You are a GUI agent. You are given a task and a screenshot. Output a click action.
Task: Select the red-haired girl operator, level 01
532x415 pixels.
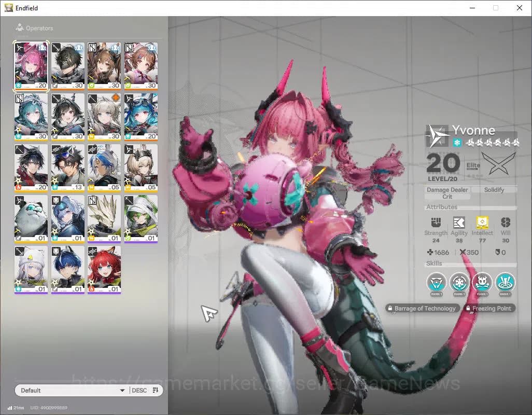tap(104, 270)
